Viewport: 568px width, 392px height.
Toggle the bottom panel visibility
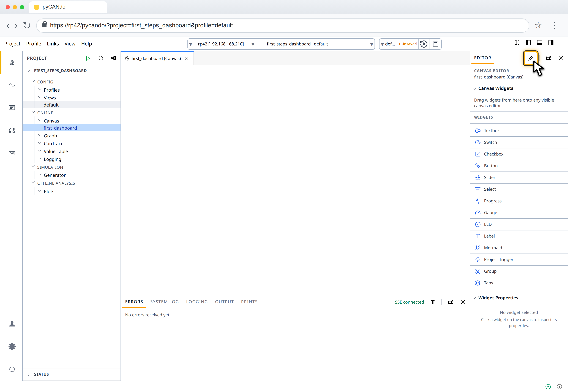(x=540, y=43)
